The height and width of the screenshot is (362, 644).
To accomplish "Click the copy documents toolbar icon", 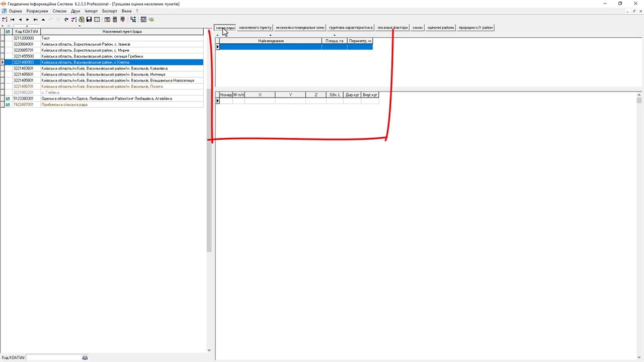I will pyautogui.click(x=82, y=20).
